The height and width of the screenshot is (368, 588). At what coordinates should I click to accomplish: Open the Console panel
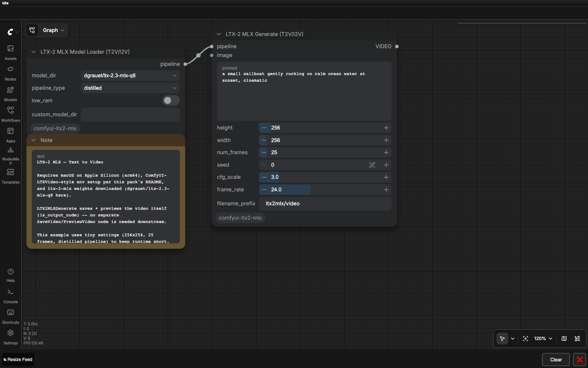coord(11,296)
